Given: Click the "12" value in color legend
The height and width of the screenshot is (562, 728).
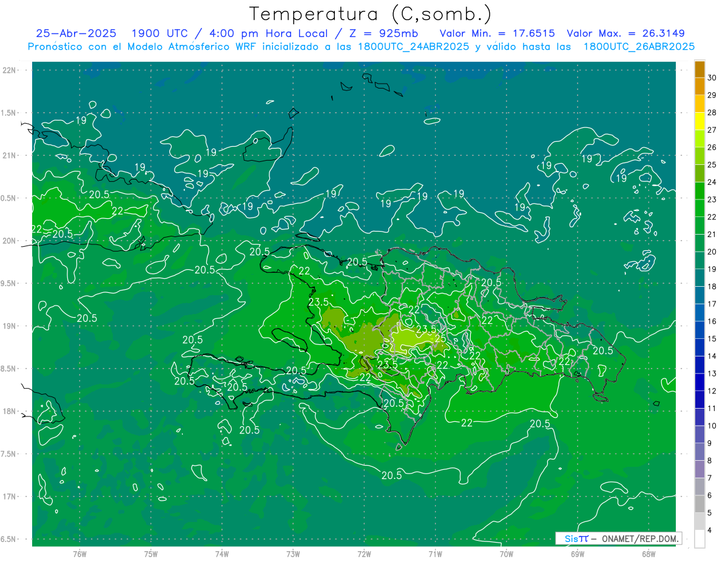Looking at the screenshot, I should 712,391.
